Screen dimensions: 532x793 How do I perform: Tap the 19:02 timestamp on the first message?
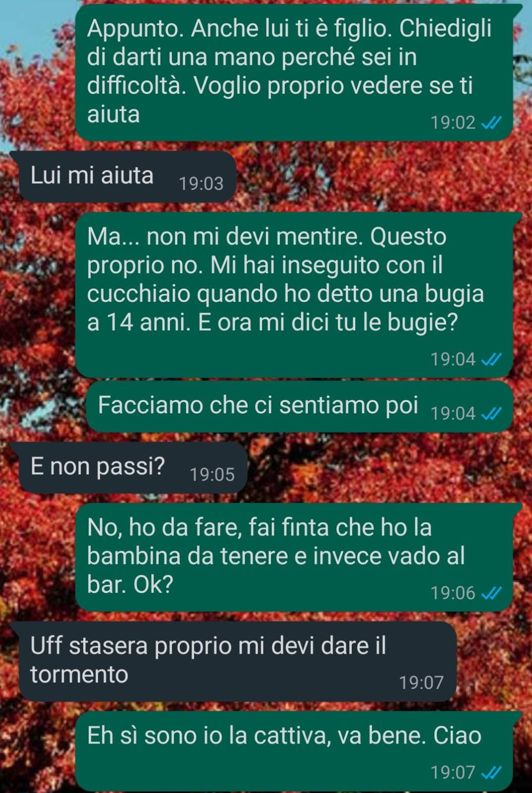453,122
